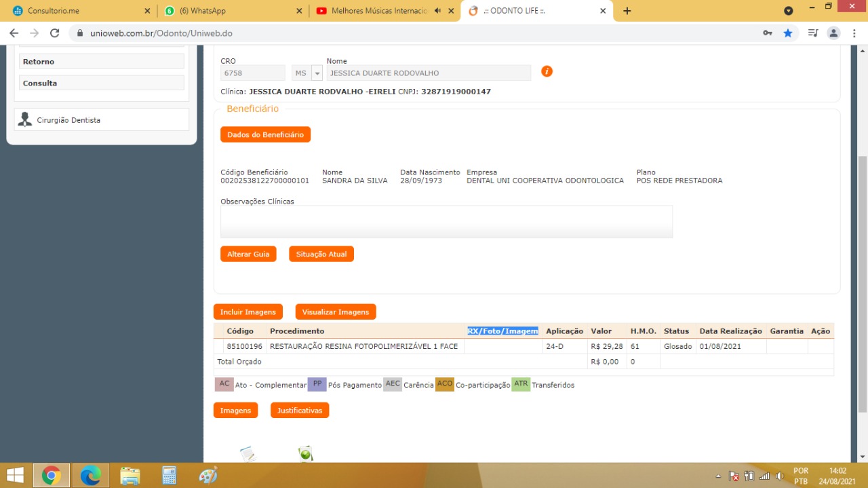The width and height of the screenshot is (868, 488).
Task: Click the Situação Atual button
Action: [321, 254]
